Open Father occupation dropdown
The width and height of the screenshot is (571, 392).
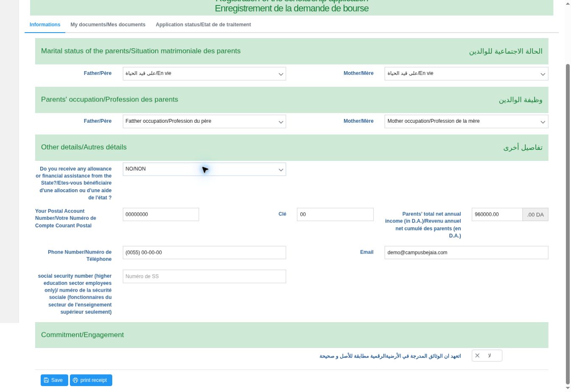click(x=204, y=121)
